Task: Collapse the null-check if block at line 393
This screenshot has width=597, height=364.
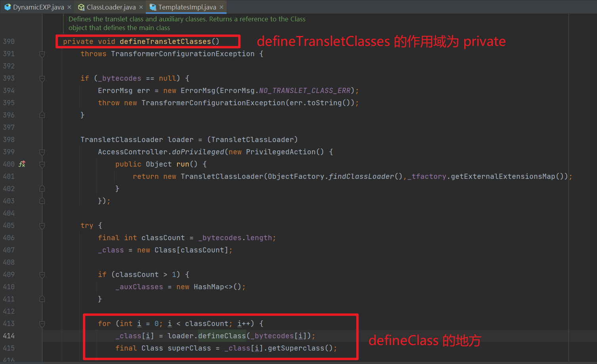Action: 42,78
